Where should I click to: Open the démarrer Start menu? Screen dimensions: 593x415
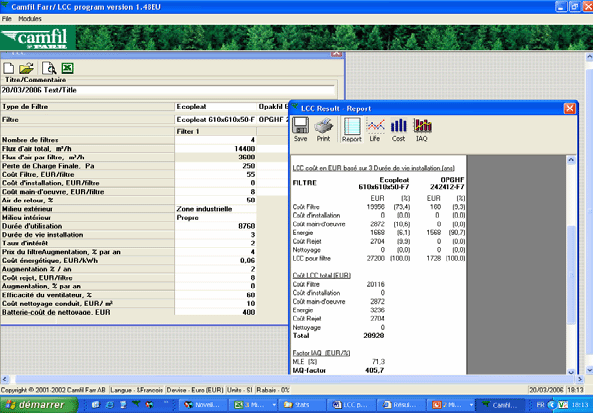pyautogui.click(x=39, y=405)
